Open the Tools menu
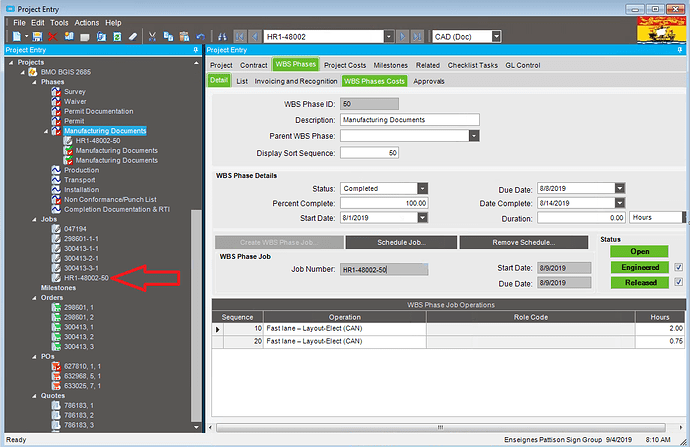The height and width of the screenshot is (447, 690). (59, 23)
